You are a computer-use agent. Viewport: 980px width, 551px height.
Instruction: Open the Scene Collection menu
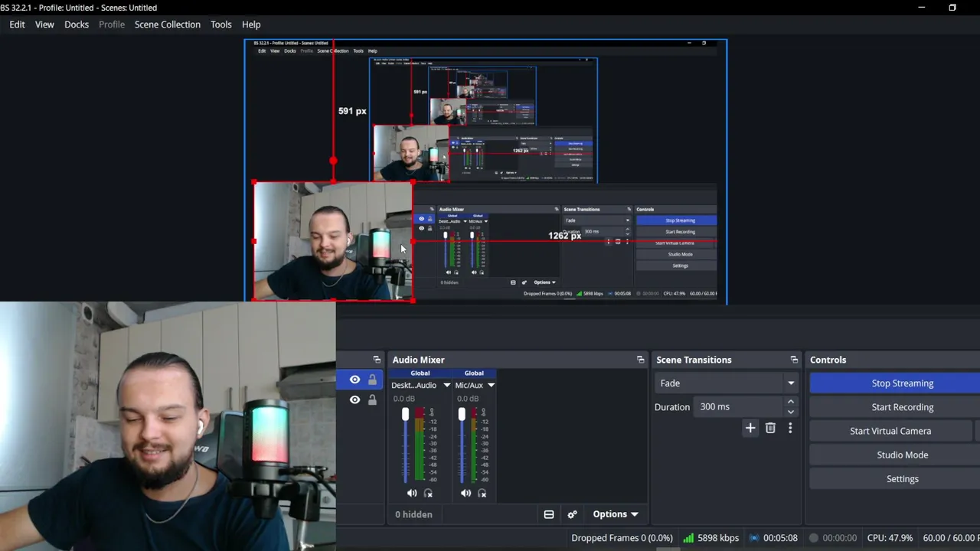pos(168,24)
